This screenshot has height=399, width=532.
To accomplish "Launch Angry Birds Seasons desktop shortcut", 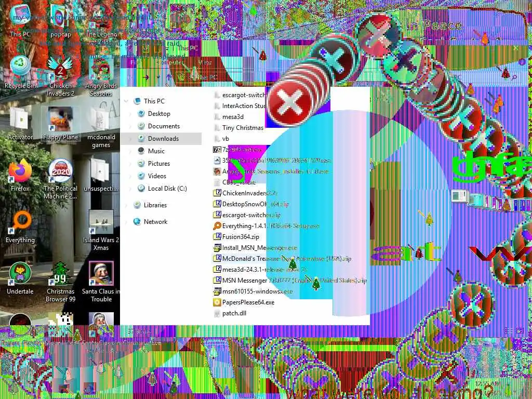I will tap(101, 76).
